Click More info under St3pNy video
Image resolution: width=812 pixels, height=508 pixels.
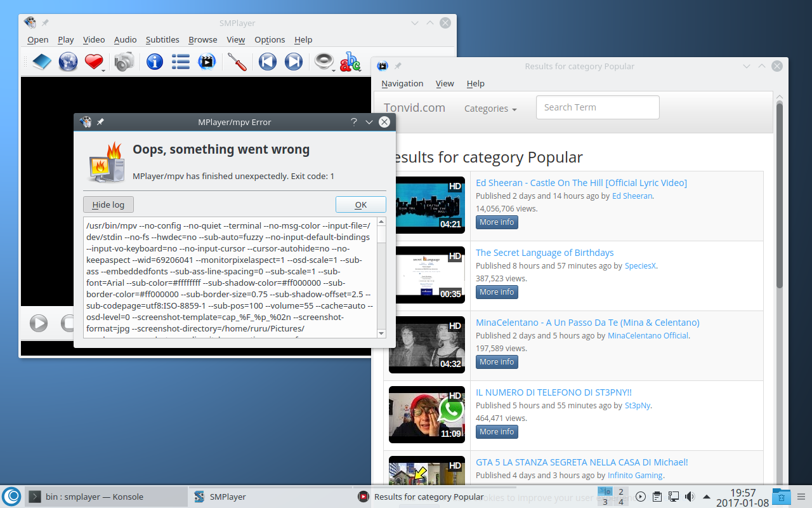pos(497,432)
